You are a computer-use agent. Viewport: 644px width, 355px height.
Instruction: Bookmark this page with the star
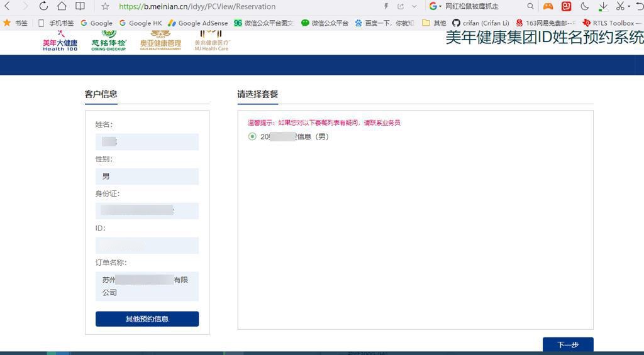pos(105,6)
